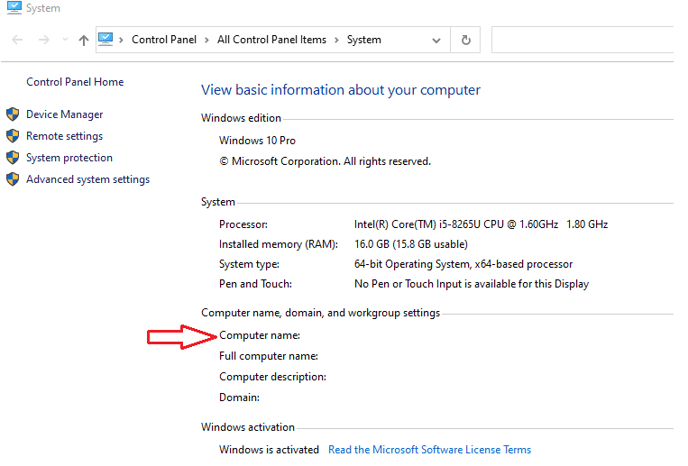Screen dimensions: 688x466
Task: Click the Control Panel search box
Action: [x=582, y=40]
